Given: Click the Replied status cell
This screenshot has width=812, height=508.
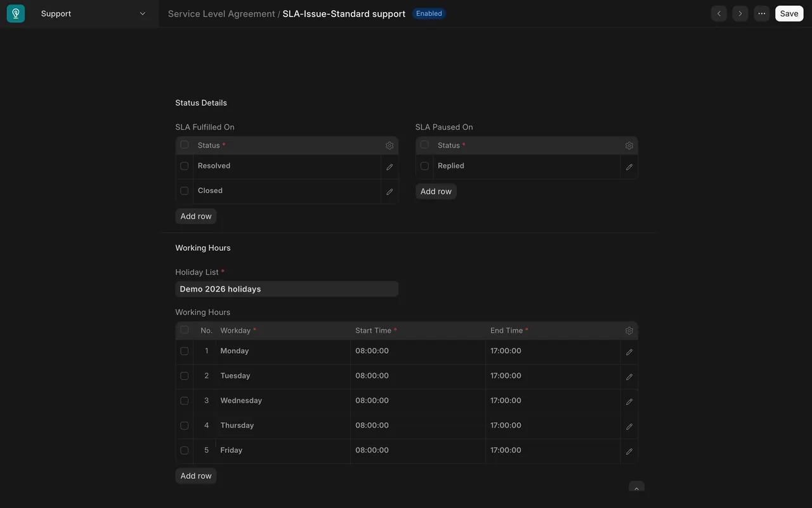Looking at the screenshot, I should click(x=527, y=166).
